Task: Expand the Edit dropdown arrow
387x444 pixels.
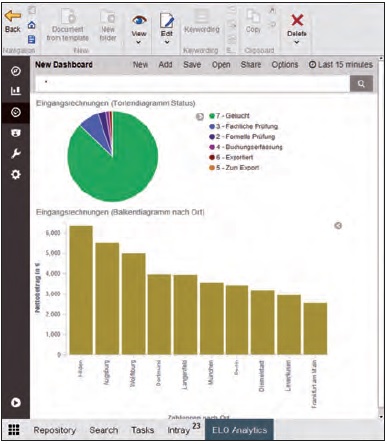Action: click(167, 42)
